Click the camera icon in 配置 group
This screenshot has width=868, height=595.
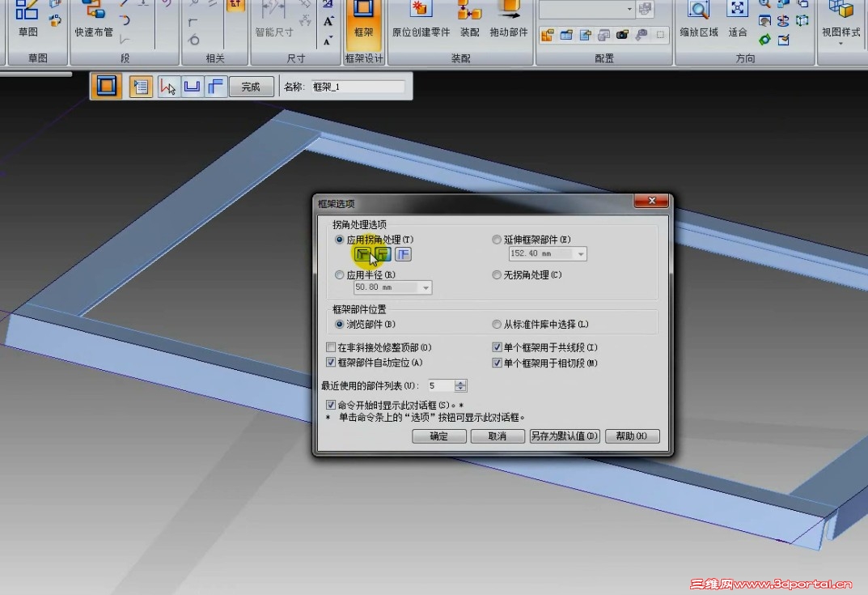pyautogui.click(x=622, y=35)
